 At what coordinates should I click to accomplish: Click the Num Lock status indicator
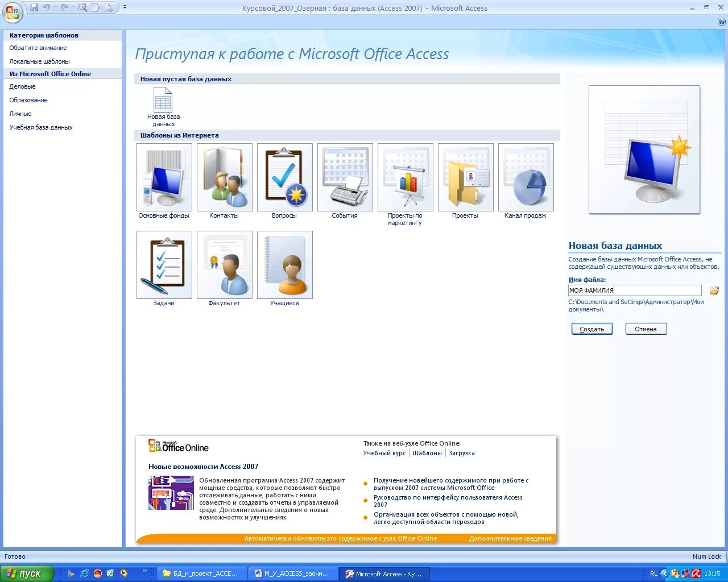click(707, 556)
